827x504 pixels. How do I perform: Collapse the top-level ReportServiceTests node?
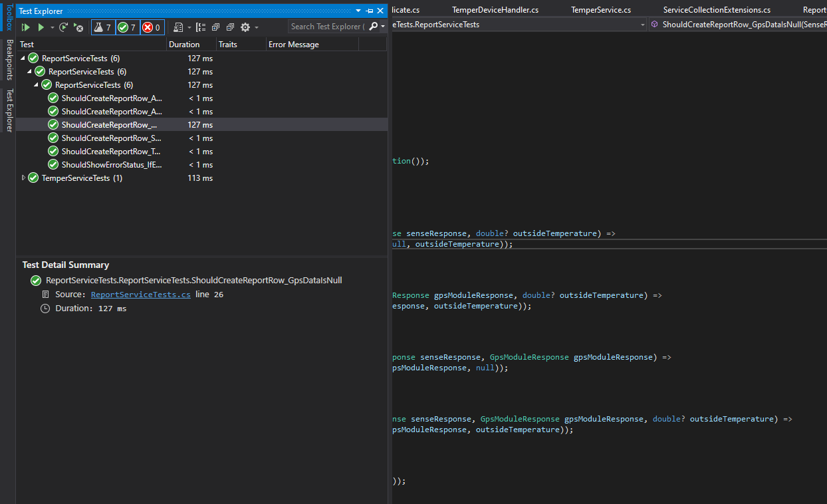click(x=23, y=59)
